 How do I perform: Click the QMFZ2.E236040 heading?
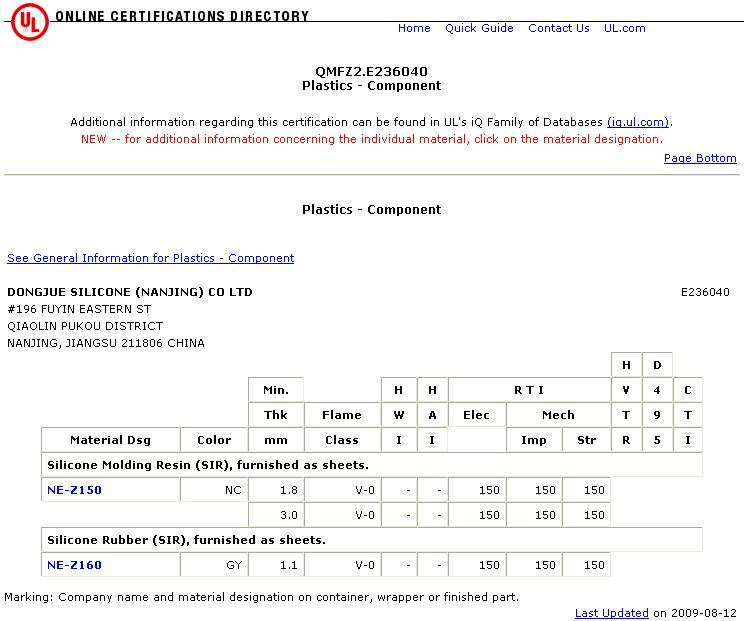click(x=371, y=72)
